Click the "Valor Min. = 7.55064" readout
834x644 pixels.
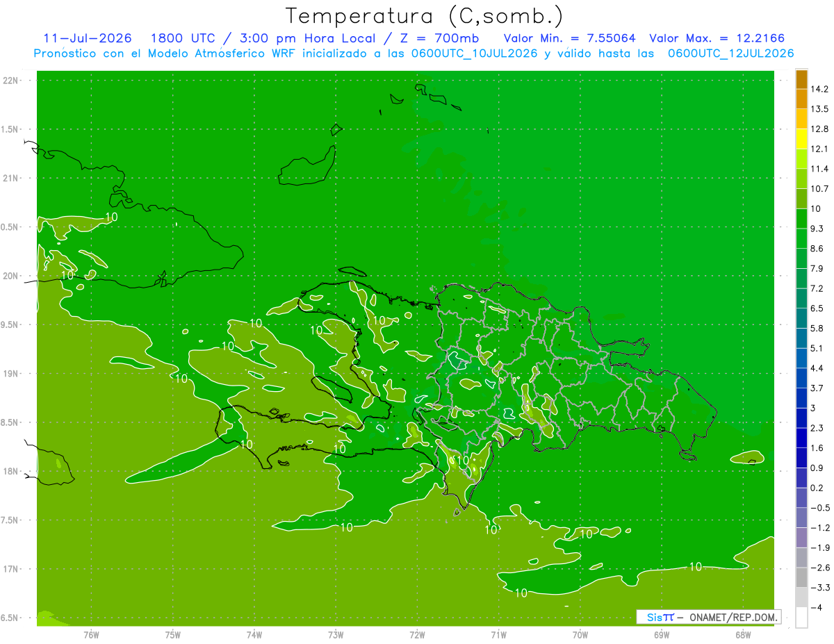click(x=569, y=38)
